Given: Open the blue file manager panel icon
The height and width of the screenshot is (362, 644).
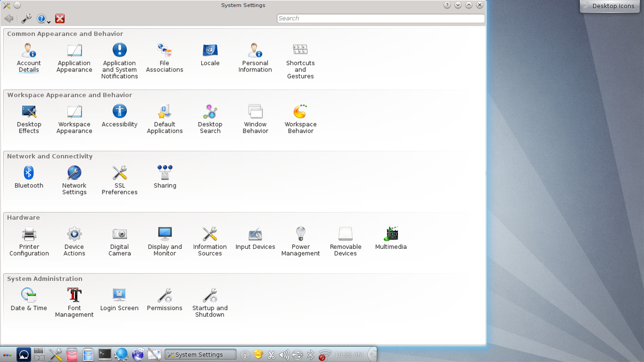Looking at the screenshot, I should click(88, 354).
